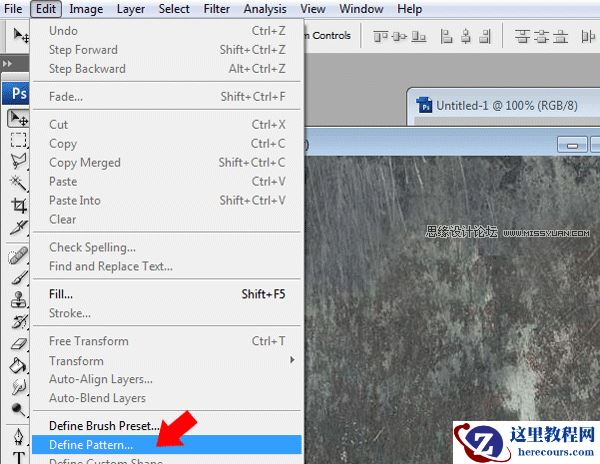Open the Image menu
The width and height of the screenshot is (600, 464).
coord(86,9)
